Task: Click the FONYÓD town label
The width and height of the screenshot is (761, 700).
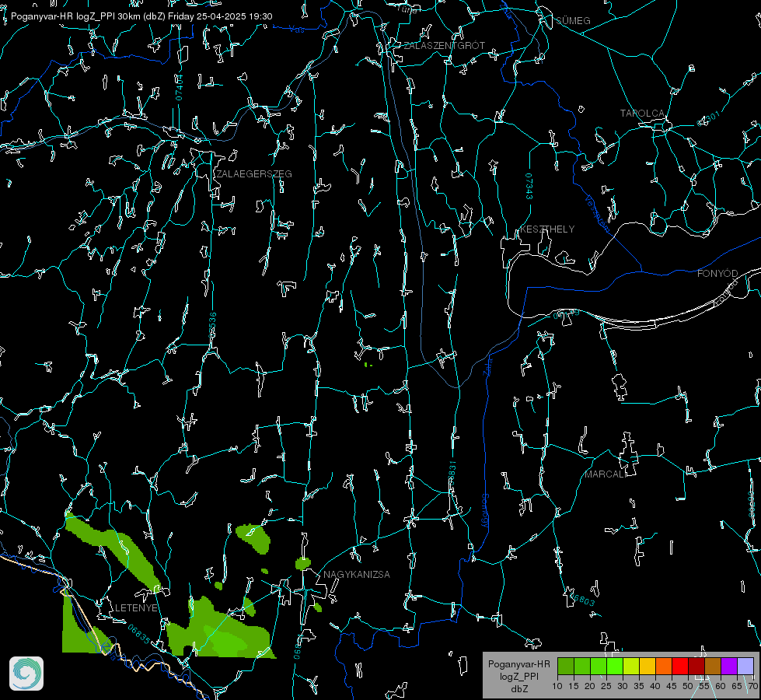Action: pos(717,274)
